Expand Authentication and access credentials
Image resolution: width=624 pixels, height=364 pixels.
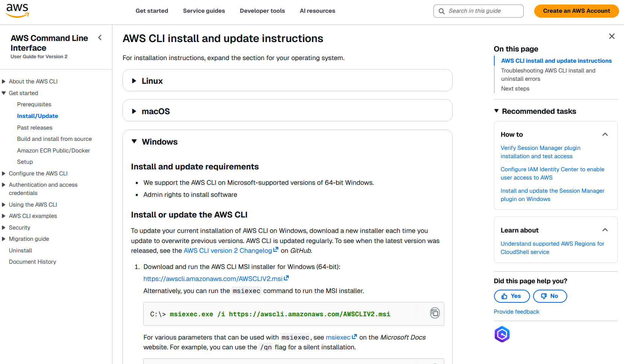pos(4,185)
